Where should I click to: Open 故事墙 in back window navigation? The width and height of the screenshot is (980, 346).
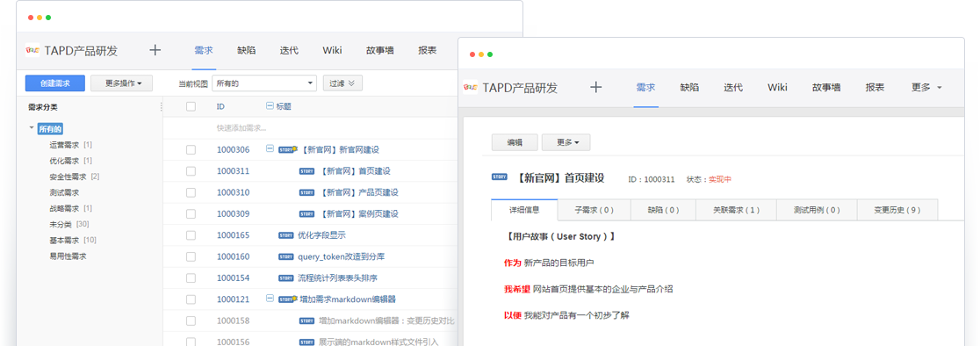coord(379,51)
